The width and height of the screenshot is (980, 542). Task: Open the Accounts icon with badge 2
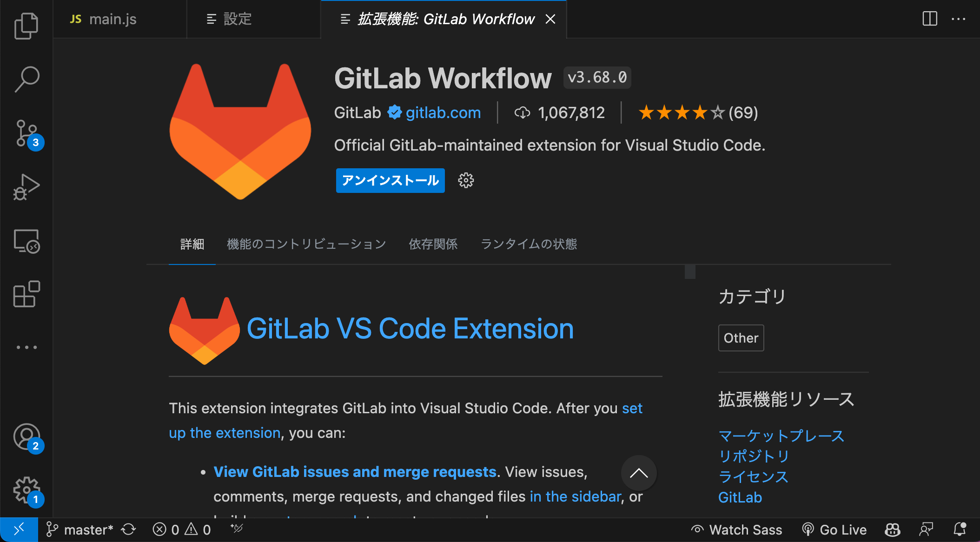[26, 437]
